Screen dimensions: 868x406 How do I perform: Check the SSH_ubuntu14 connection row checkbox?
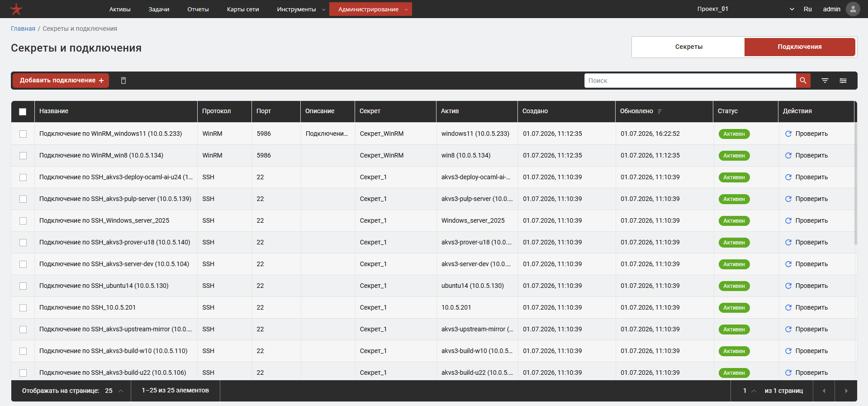pos(23,286)
